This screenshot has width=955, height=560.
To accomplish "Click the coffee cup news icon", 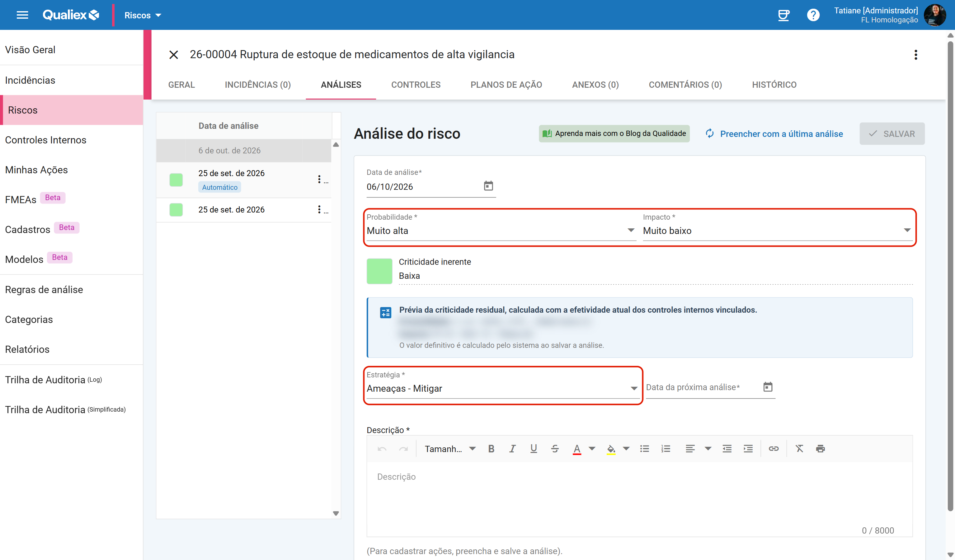I will tap(783, 15).
